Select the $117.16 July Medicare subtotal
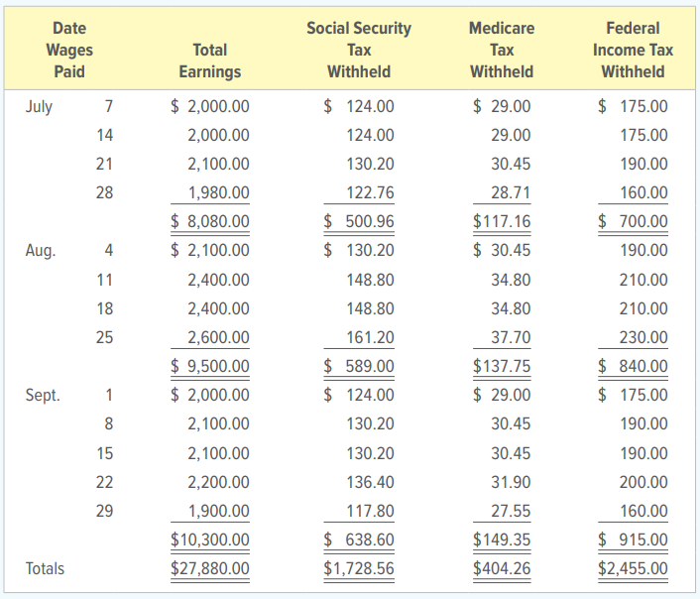The height and width of the screenshot is (599, 700). click(x=502, y=221)
